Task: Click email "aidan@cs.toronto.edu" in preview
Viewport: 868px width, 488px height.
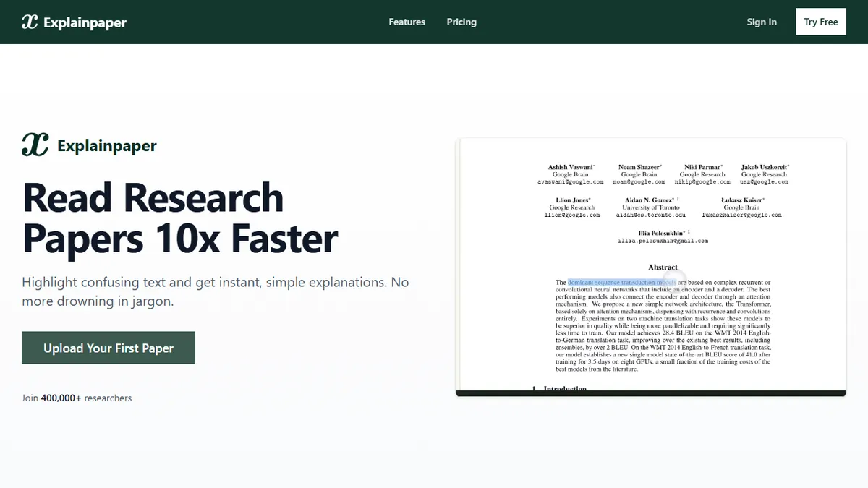Action: coord(651,215)
